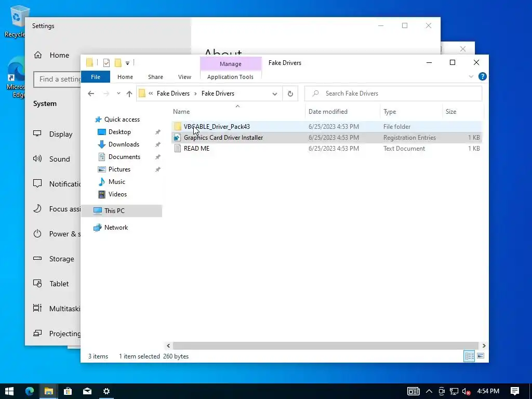Select the Application Tools tab
The image size is (532, 399).
coord(230,77)
